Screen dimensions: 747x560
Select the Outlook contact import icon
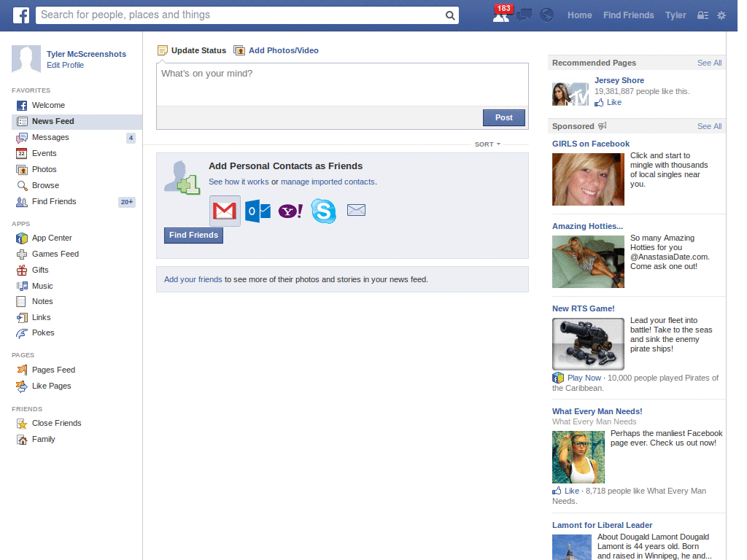point(258,211)
